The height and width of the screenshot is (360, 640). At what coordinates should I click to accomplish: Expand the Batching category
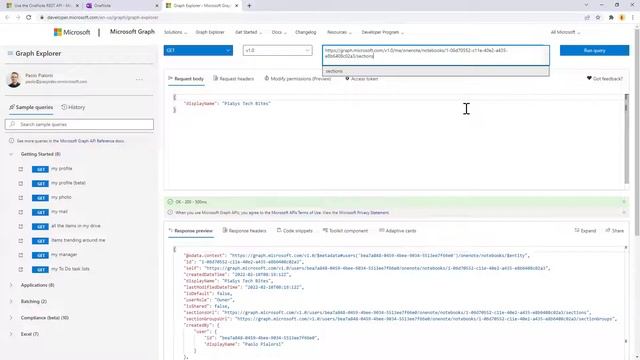pyautogui.click(x=11, y=301)
